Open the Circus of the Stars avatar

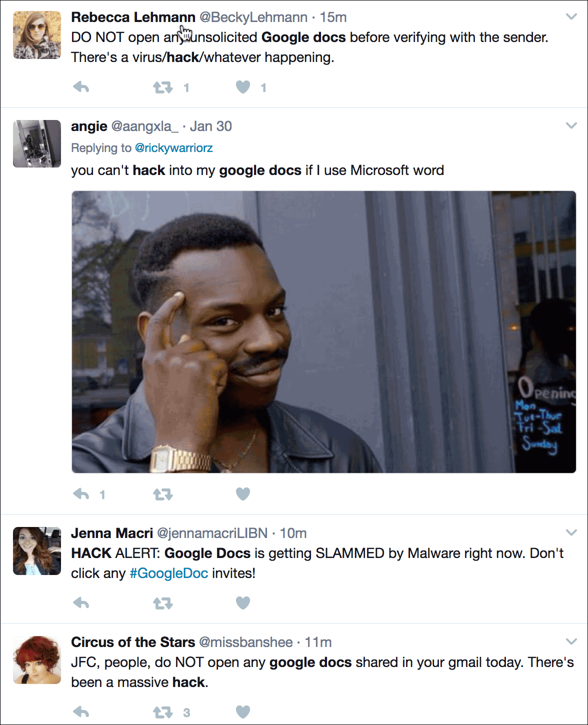click(37, 659)
